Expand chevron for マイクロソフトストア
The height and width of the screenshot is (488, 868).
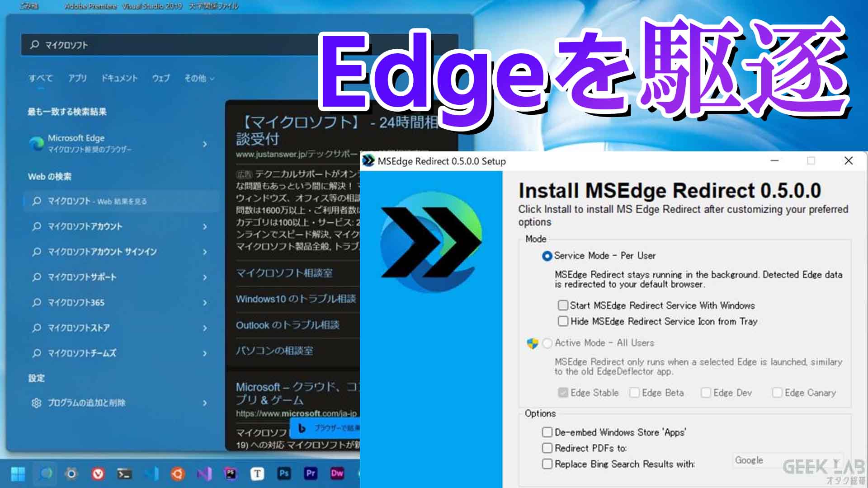[x=205, y=328]
